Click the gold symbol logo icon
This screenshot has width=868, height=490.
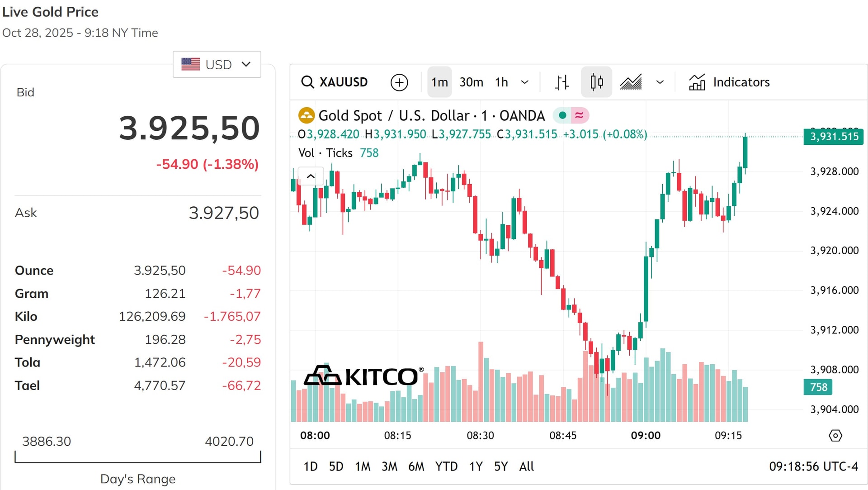[x=307, y=115]
